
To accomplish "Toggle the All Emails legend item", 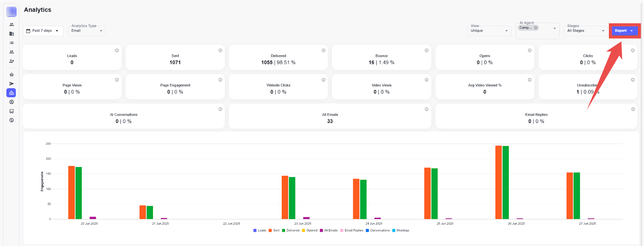I will pyautogui.click(x=329, y=231).
